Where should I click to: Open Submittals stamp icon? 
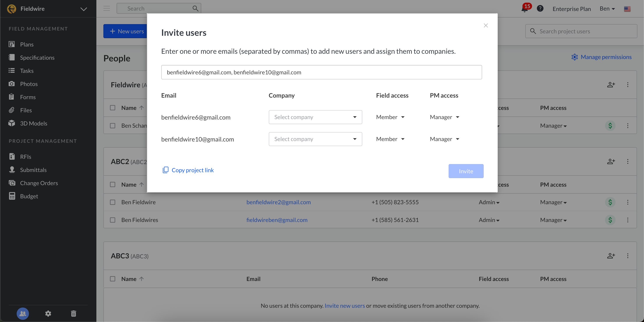(x=12, y=170)
